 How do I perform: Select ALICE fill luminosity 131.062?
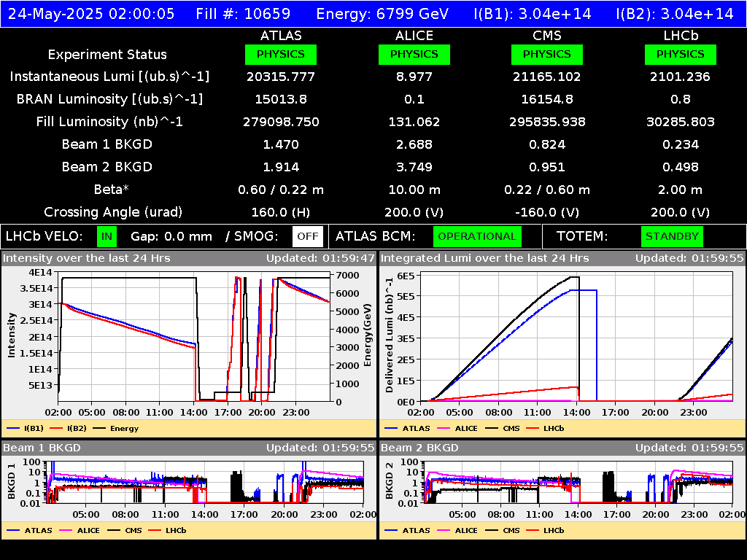[x=414, y=122]
